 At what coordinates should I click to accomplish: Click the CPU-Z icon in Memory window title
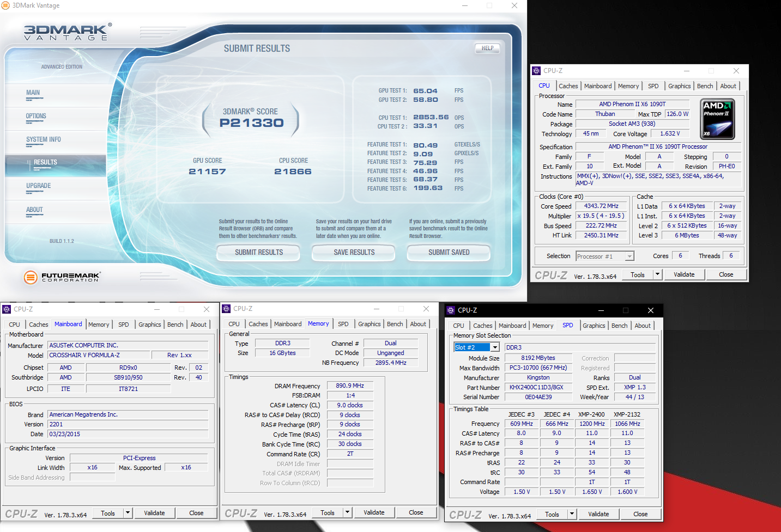pos(226,309)
